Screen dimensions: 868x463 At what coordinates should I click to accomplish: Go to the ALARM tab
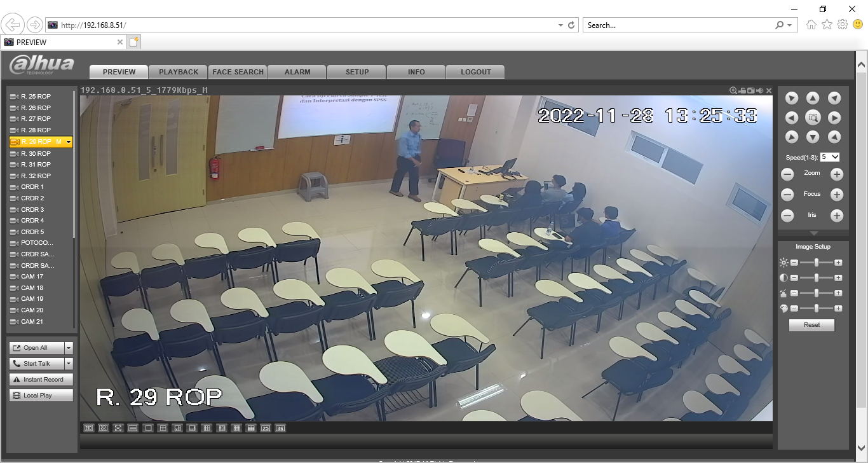(297, 72)
